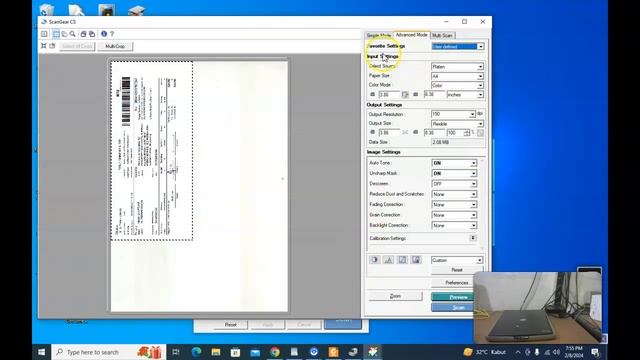This screenshot has width=640, height=360.
Task: Open the blue Information icon
Action: (104, 34)
